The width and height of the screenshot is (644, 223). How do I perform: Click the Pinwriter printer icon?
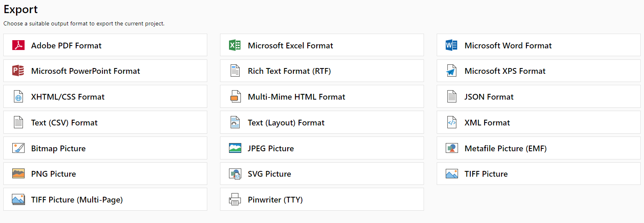235,199
